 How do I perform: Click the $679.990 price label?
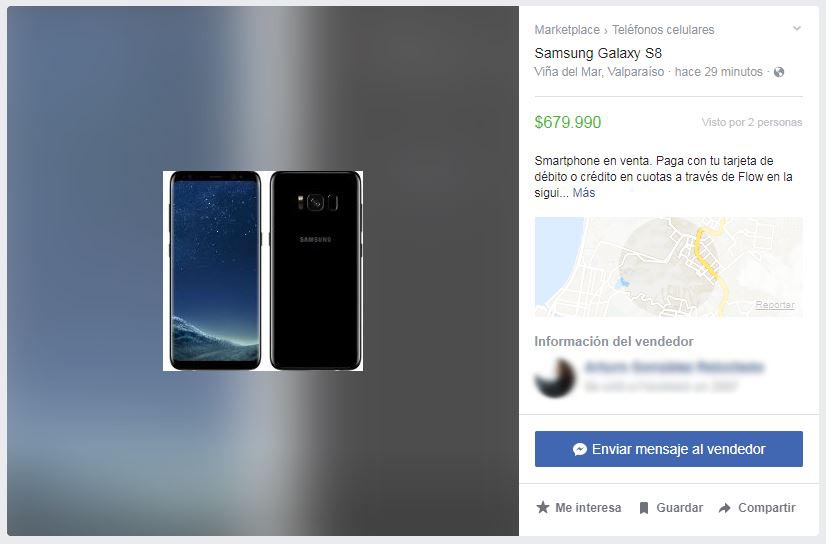coord(567,122)
